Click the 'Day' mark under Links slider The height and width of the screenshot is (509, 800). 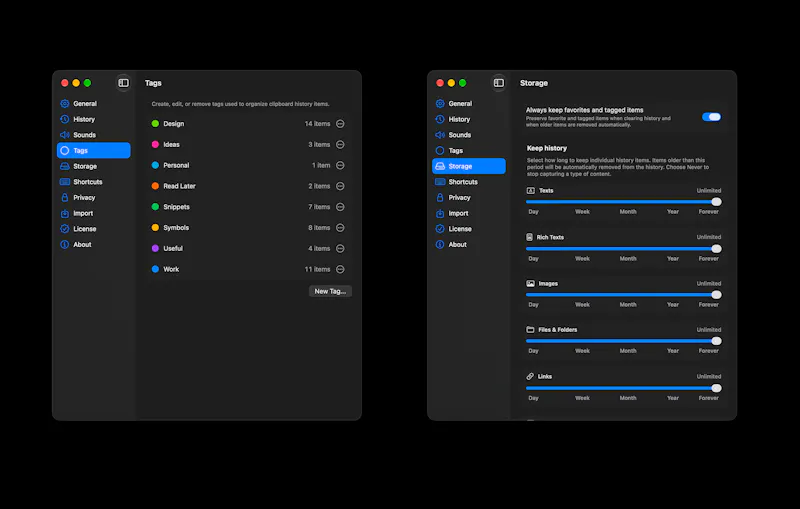coord(533,398)
